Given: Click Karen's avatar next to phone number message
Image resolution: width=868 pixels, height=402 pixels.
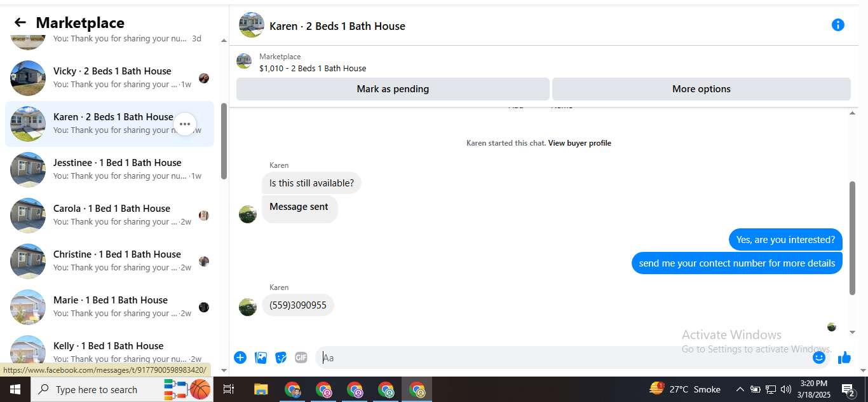Looking at the screenshot, I should click(248, 307).
